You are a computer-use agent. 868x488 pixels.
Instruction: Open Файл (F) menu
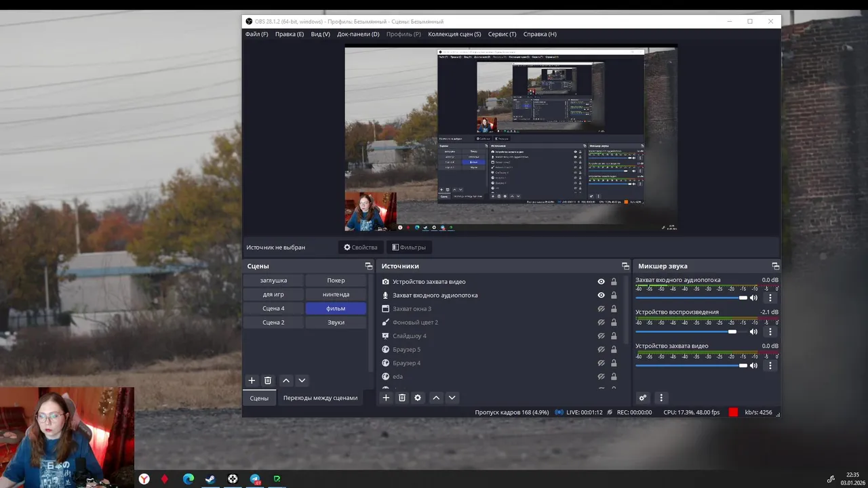[x=256, y=34]
